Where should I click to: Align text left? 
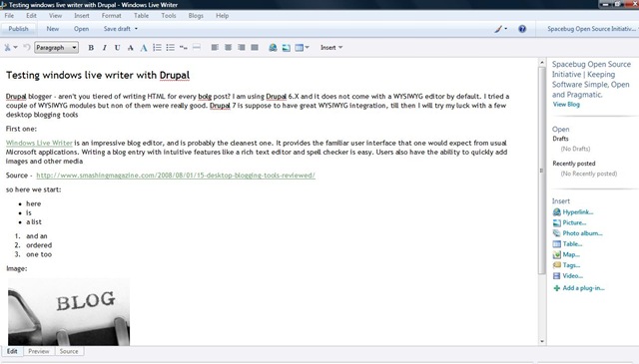tap(215, 48)
